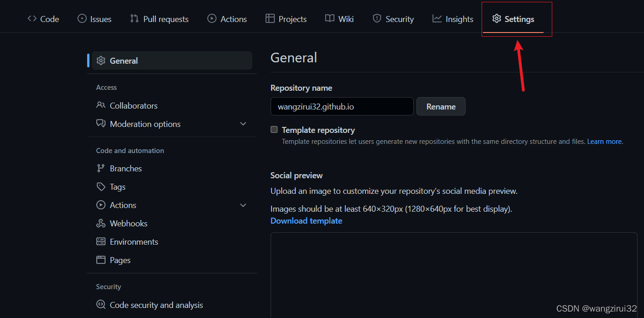Open the Learn more link
644x318 pixels.
pyautogui.click(x=604, y=141)
